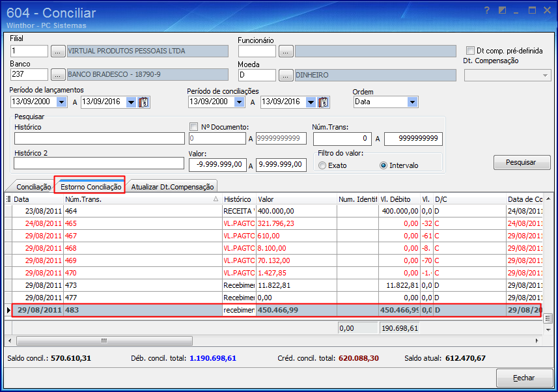The height and width of the screenshot is (392, 558).
Task: Expand conciliações start date picker
Action: 240,102
